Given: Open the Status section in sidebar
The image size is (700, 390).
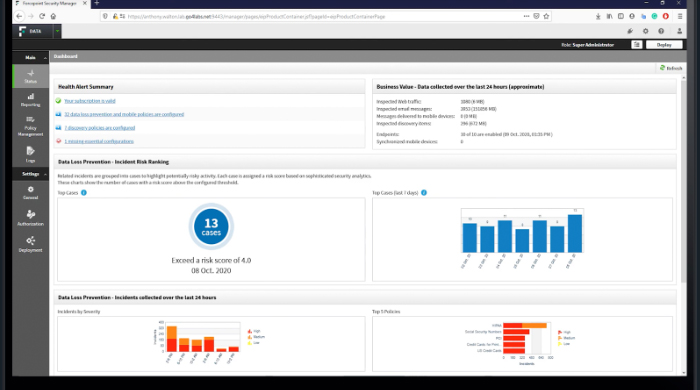Looking at the screenshot, I should 30,76.
